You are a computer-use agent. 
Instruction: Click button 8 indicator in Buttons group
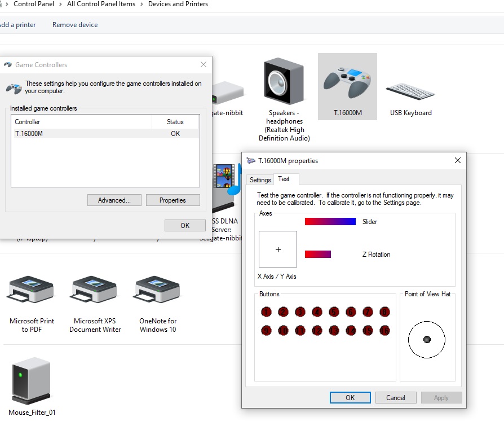384,312
